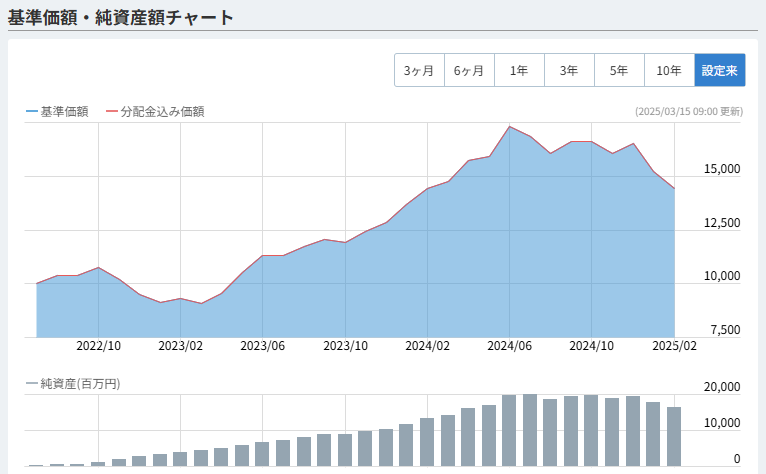Image resolution: width=766 pixels, height=474 pixels.
Task: Click the 12,500 price axis value
Action: pos(722,223)
